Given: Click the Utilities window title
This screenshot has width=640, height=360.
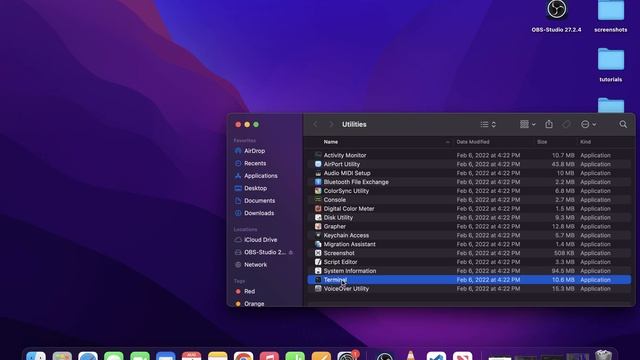Looking at the screenshot, I should pyautogui.click(x=354, y=124).
